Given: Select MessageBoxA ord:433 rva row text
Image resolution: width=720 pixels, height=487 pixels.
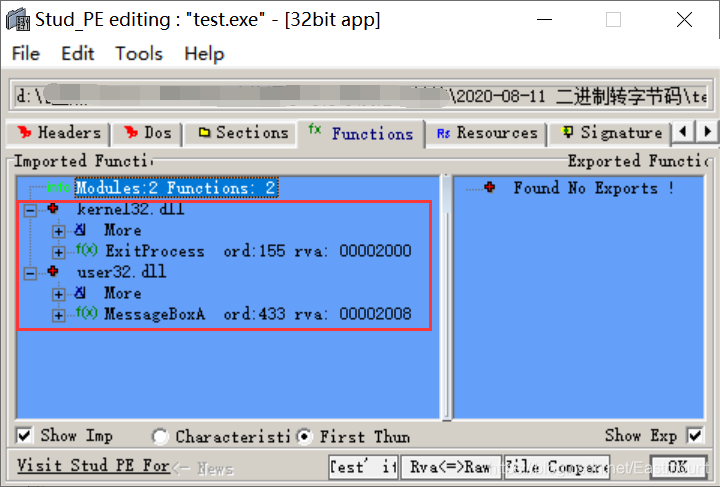Looking at the screenshot, I should (258, 314).
